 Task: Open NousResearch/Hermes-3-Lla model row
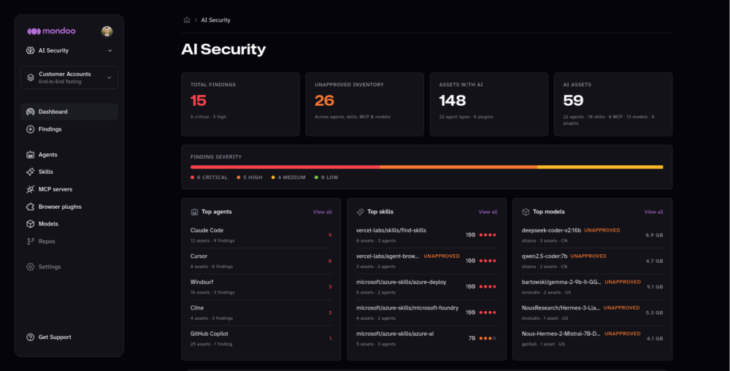pos(593,312)
